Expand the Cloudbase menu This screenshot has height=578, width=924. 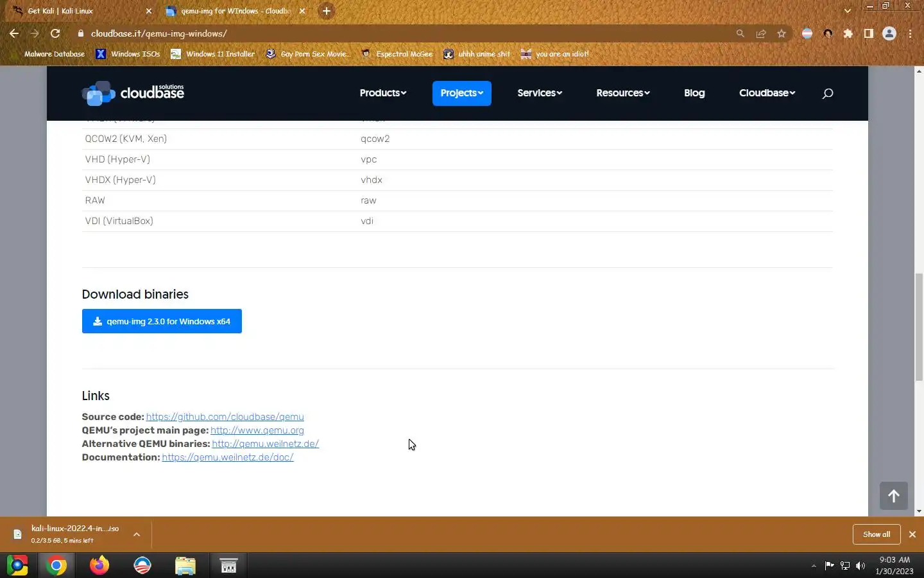(x=767, y=93)
